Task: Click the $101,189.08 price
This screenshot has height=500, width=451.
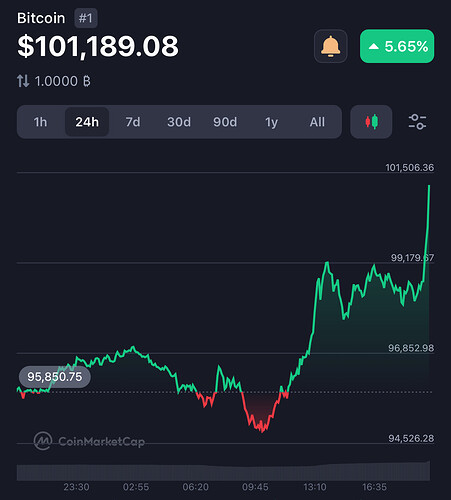Action: point(98,46)
